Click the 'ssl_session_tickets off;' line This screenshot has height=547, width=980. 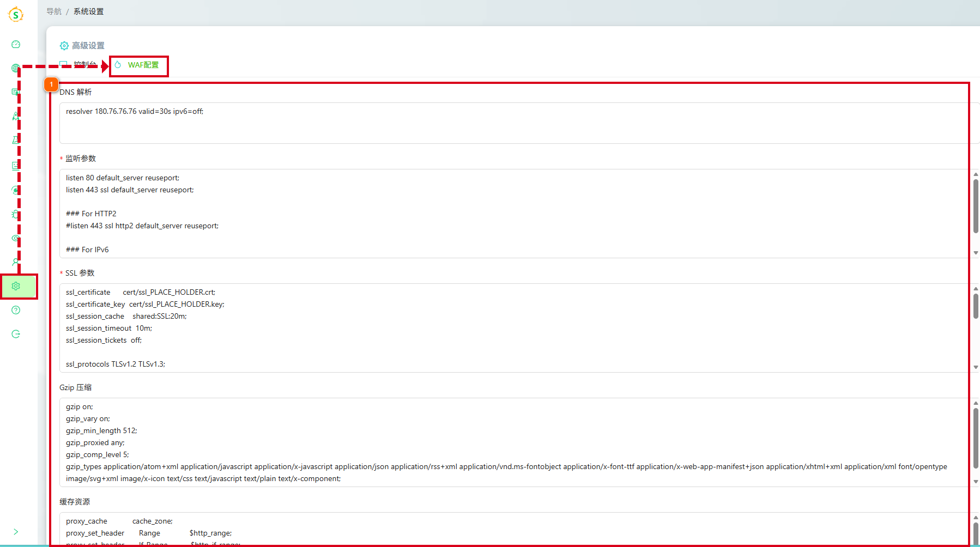[x=104, y=340]
